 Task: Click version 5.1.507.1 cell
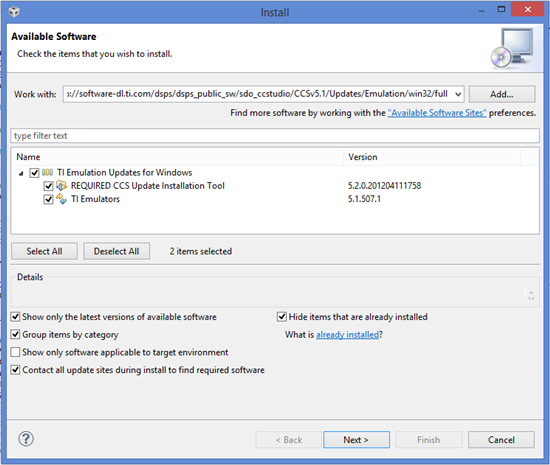pos(364,199)
